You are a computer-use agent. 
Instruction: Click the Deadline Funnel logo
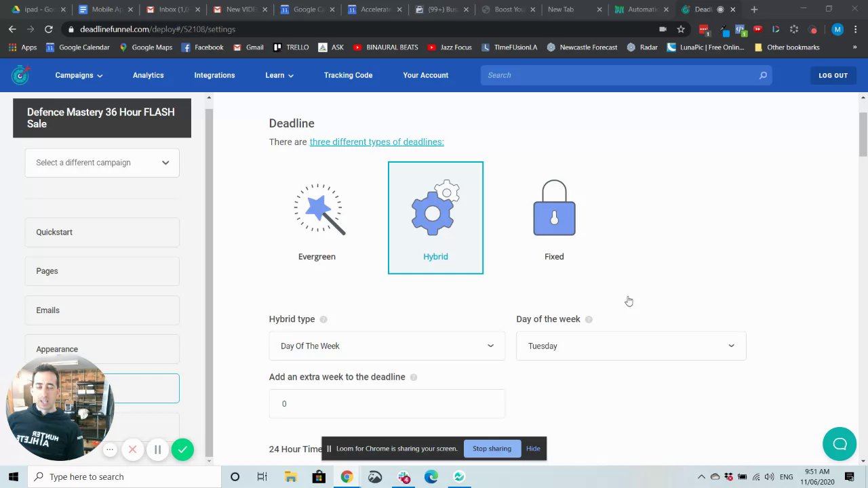(21, 75)
